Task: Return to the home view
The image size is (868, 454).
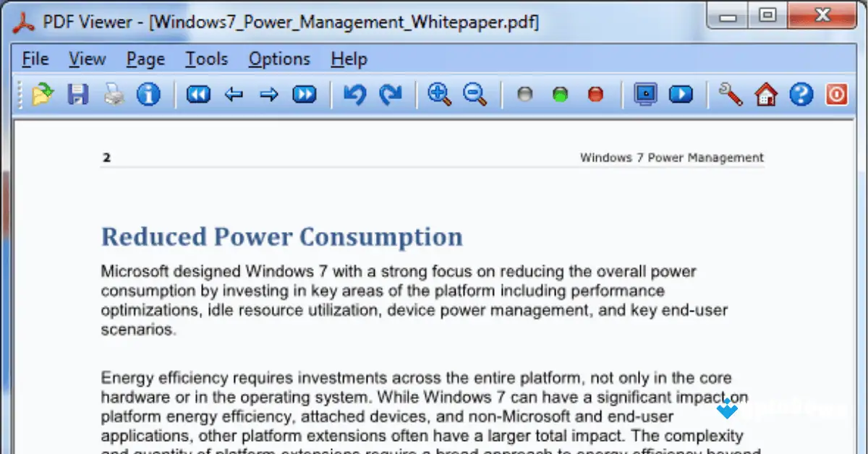Action: [765, 94]
